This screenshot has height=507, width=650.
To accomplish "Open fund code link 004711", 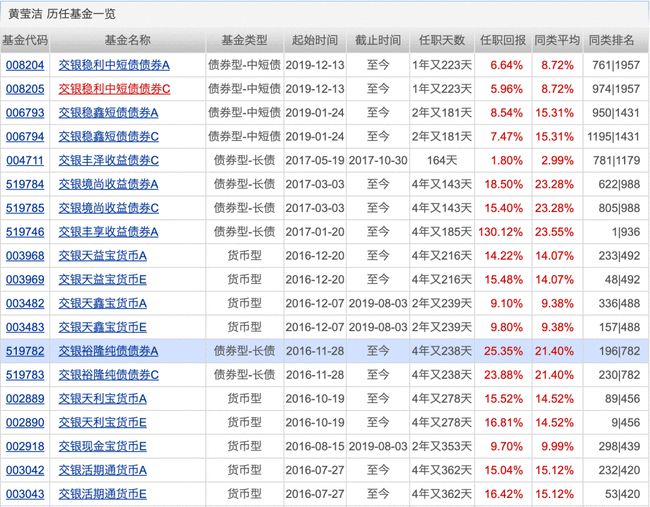I will coord(25,160).
